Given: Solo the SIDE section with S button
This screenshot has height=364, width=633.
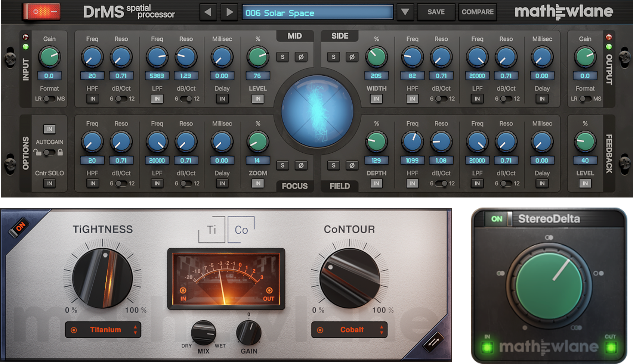Looking at the screenshot, I should (334, 57).
